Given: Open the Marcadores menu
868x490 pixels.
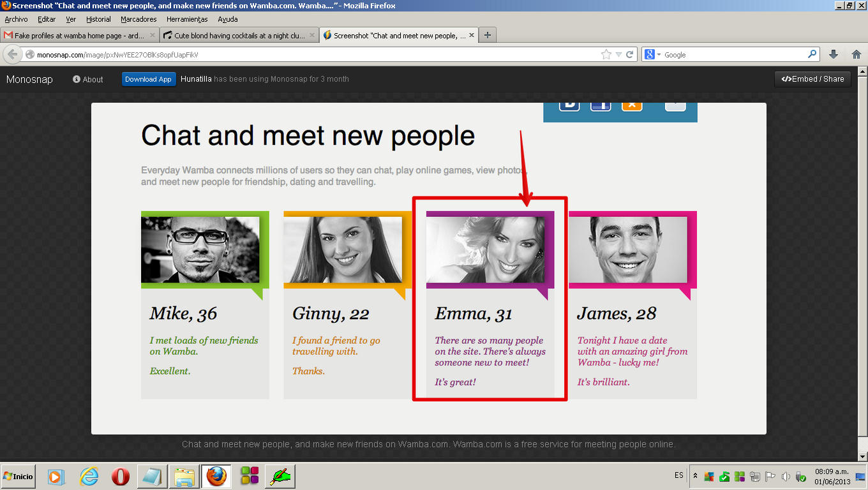Looking at the screenshot, I should point(138,19).
